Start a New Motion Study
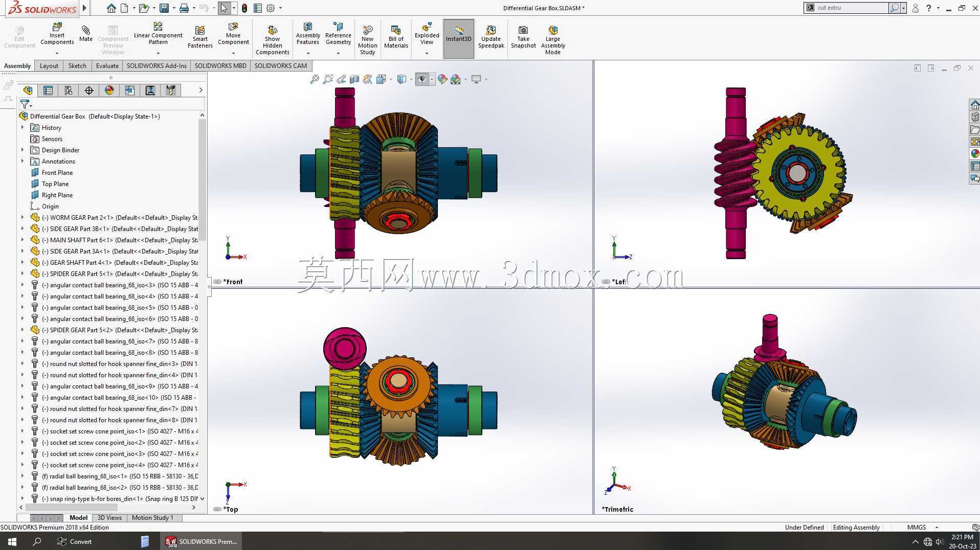This screenshot has width=980, height=550. click(x=367, y=39)
